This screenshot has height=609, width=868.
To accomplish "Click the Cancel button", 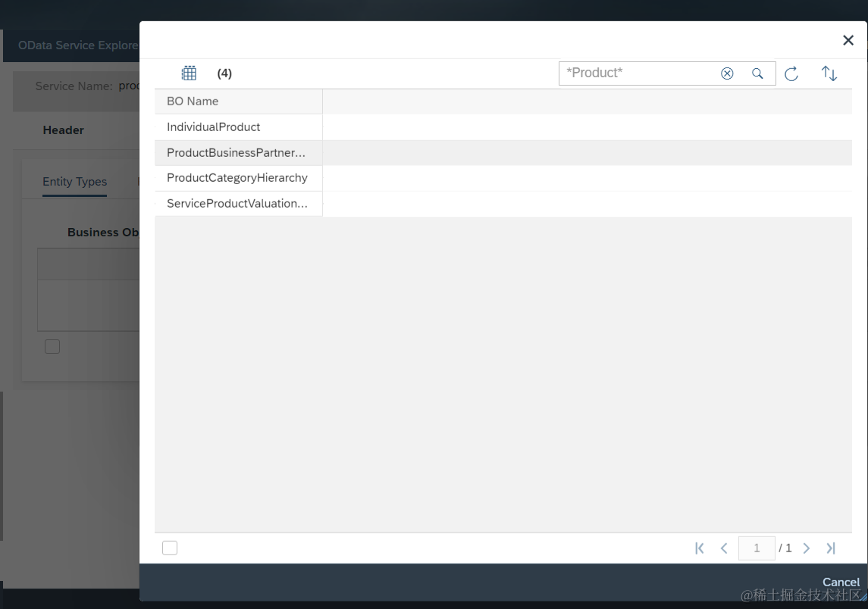I will [x=841, y=582].
